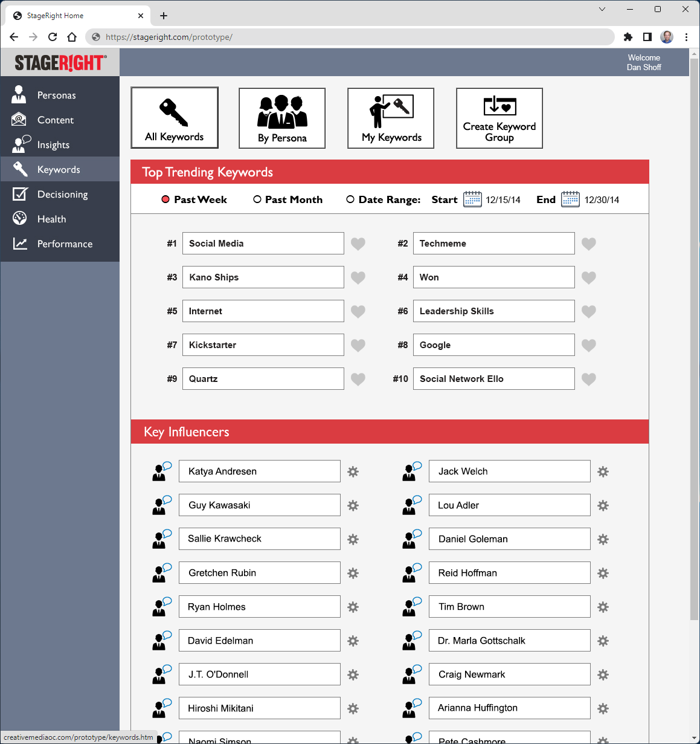The height and width of the screenshot is (744, 700).
Task: Favorite the Kano Ships keyword heart
Action: pos(358,277)
